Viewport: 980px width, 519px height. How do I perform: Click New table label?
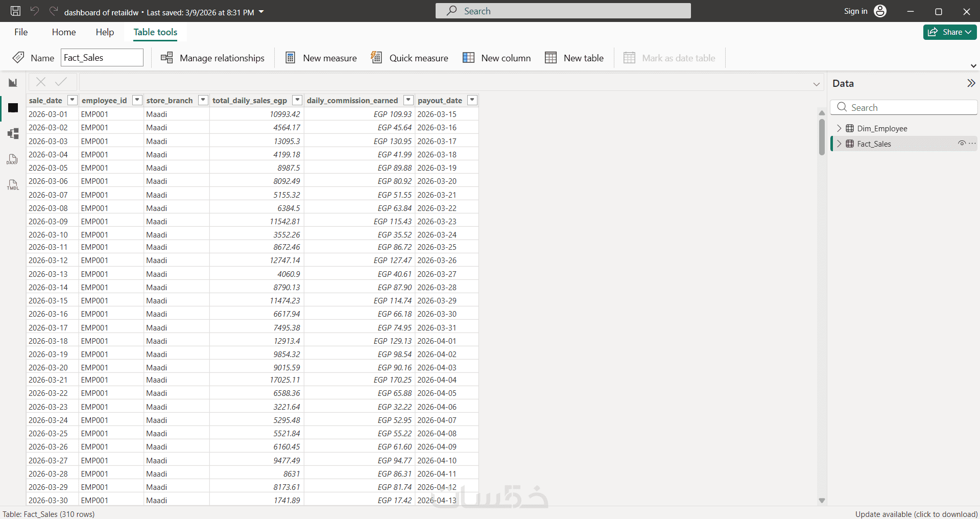click(x=584, y=58)
